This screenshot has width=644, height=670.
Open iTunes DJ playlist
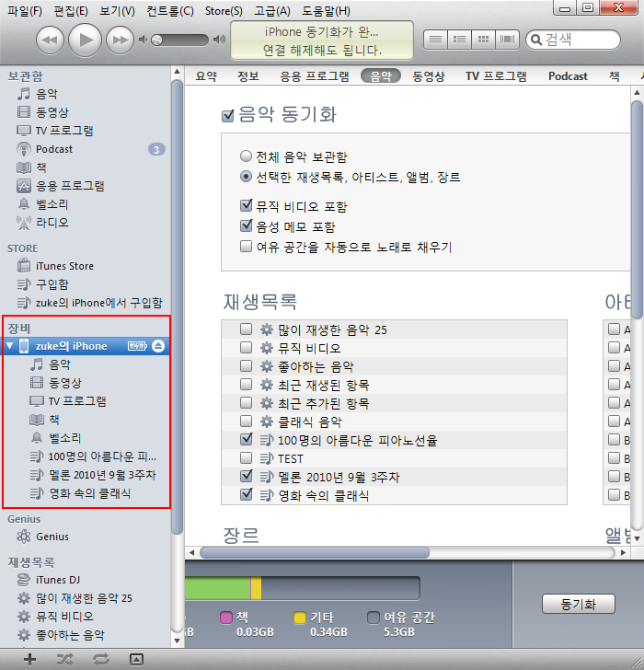point(58,580)
